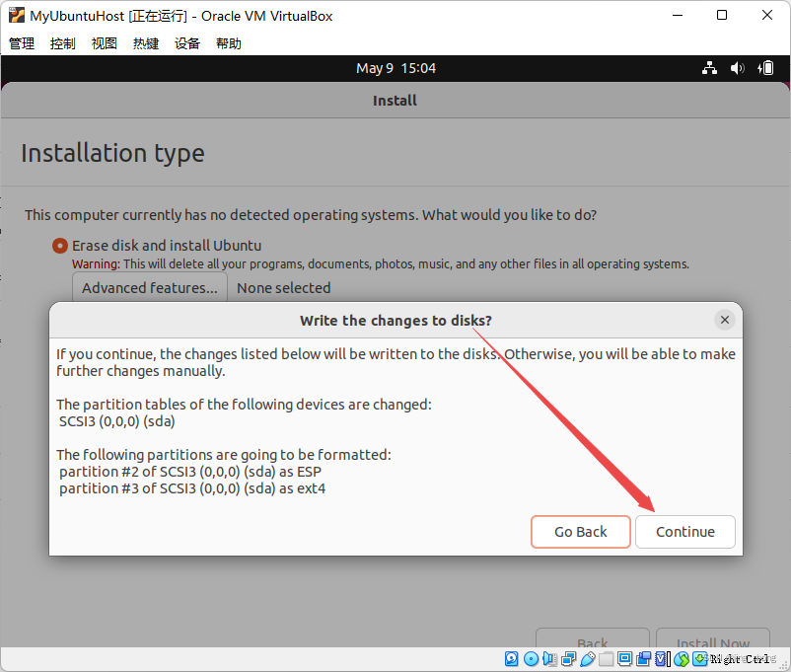Viewport: 791px width, 672px height.
Task: Open the clock showing May 9 15:04
Action: [396, 68]
